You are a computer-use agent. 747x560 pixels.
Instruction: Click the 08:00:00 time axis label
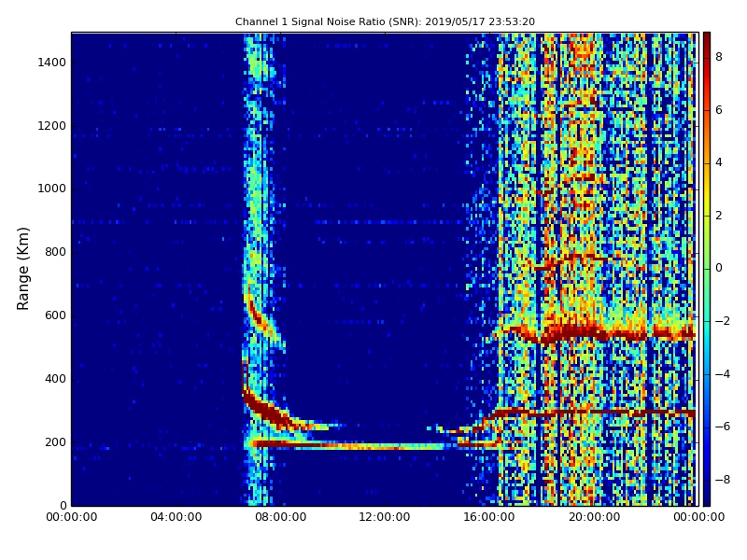click(281, 517)
